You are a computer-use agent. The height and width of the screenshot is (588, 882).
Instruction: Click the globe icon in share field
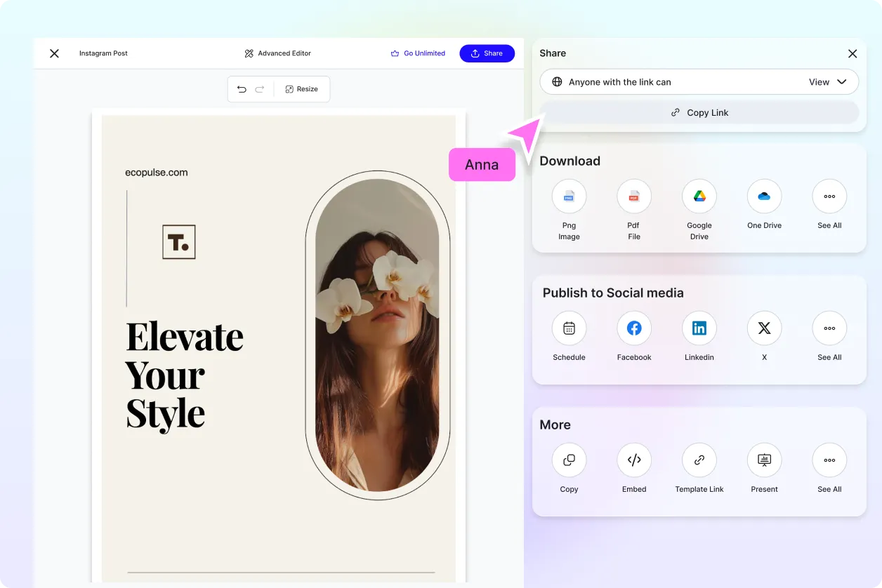coord(557,82)
